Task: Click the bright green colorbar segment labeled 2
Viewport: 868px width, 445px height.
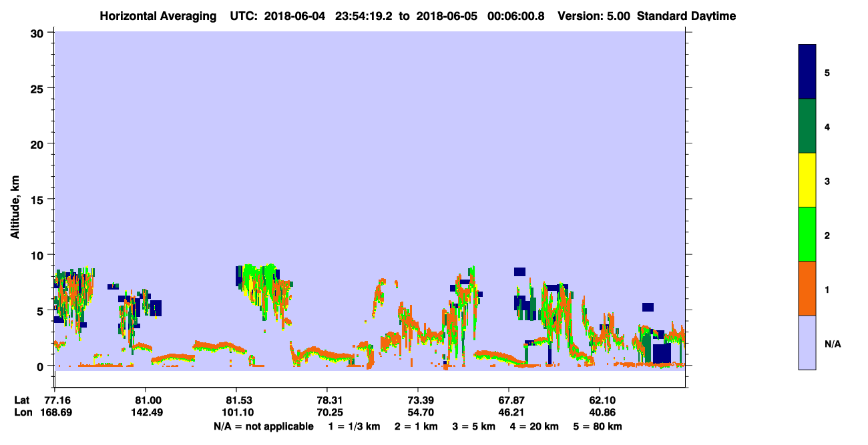Action: click(807, 234)
